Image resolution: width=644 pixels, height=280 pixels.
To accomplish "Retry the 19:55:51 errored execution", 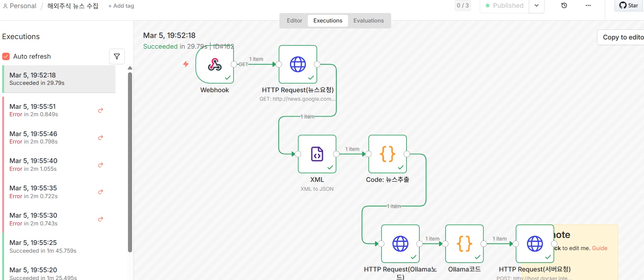I will click(100, 110).
